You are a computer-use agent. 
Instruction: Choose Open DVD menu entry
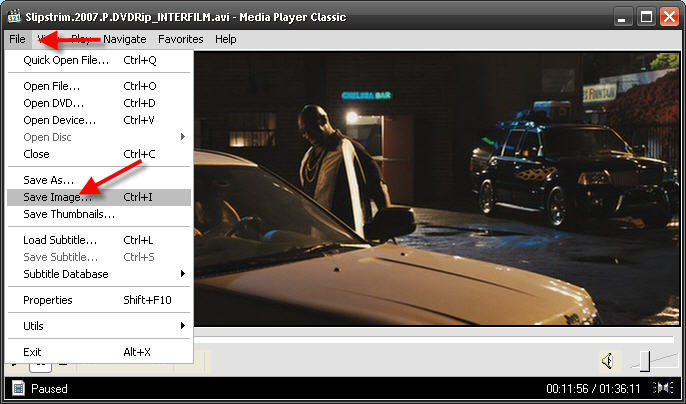coord(99,103)
